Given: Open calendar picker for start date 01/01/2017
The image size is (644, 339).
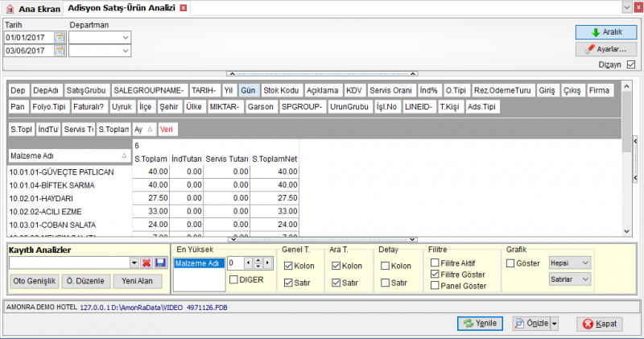Looking at the screenshot, I should coord(60,37).
